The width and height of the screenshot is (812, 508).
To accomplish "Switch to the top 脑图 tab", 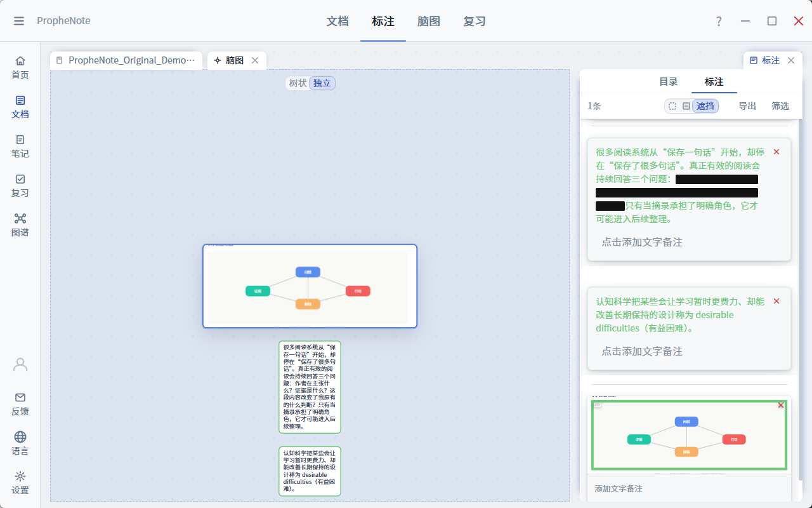I will pos(429,21).
